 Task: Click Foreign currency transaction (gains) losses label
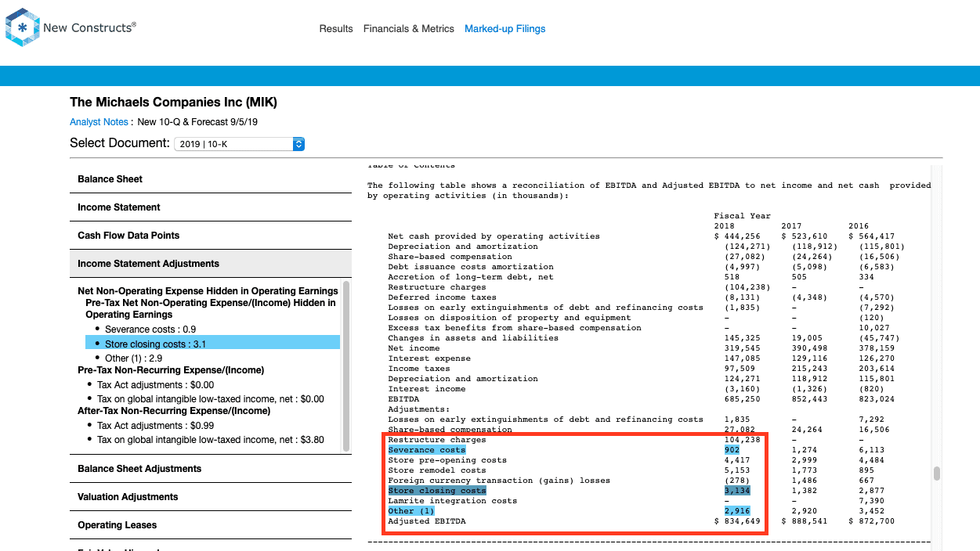[x=499, y=481]
